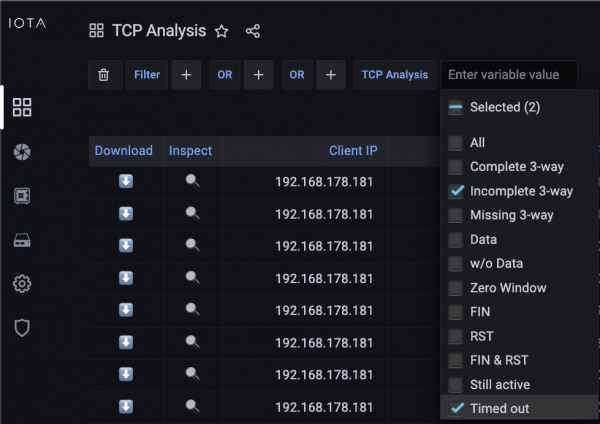Star the TCP Analysis dashboard as favorite
Screen dimensions: 600x424
point(222,31)
